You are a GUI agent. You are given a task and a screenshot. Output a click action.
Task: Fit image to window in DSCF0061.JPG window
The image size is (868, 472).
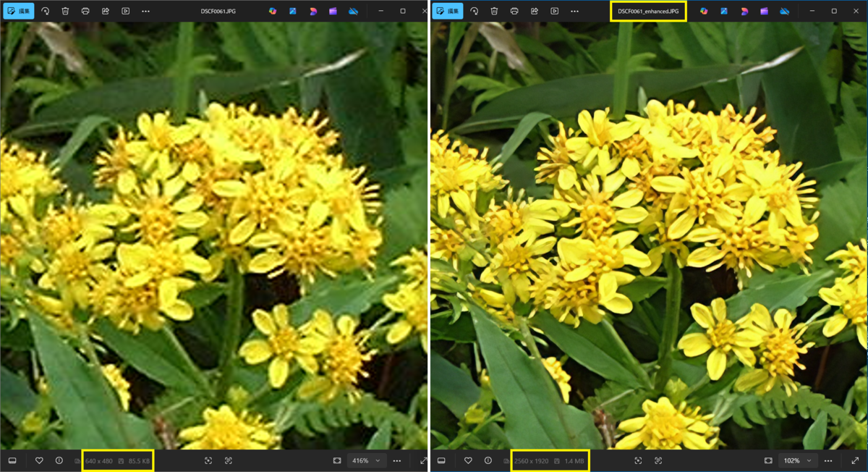pyautogui.click(x=337, y=460)
